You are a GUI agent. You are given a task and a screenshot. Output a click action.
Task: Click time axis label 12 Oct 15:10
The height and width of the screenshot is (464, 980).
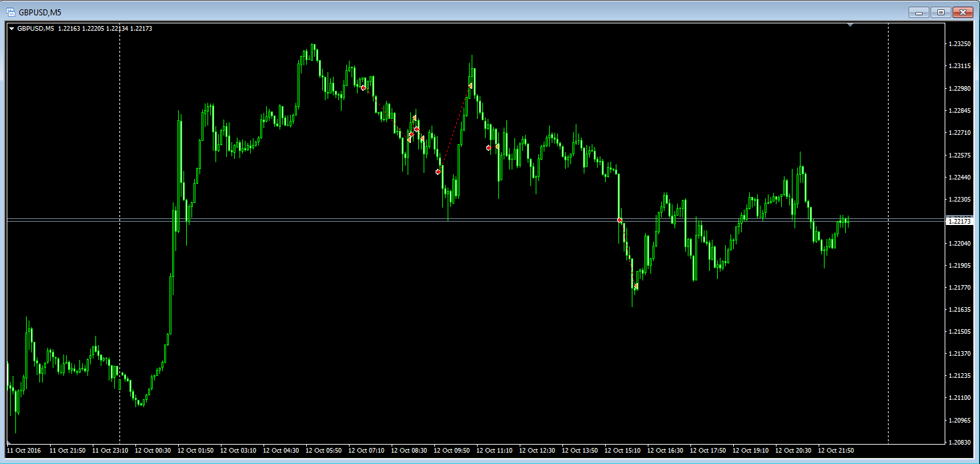(622, 451)
